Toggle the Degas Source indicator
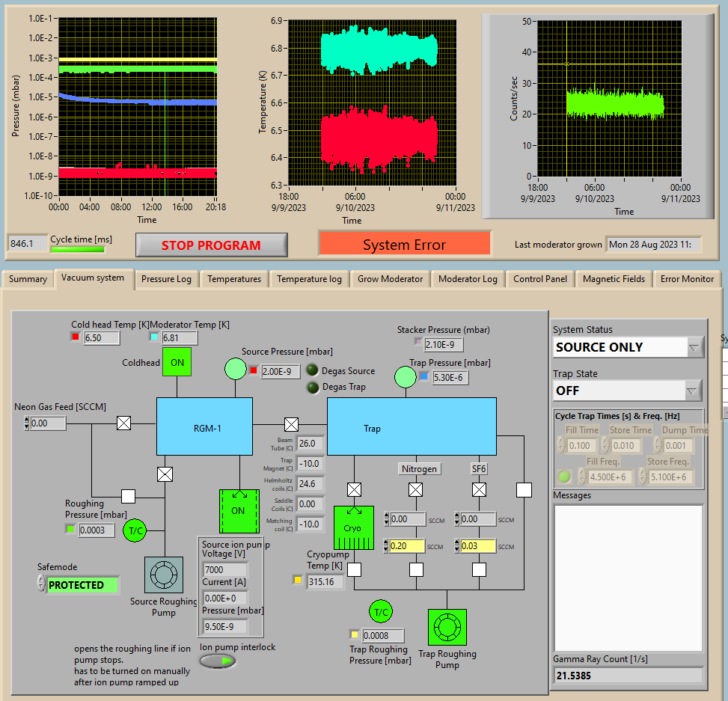728x701 pixels. [312, 370]
